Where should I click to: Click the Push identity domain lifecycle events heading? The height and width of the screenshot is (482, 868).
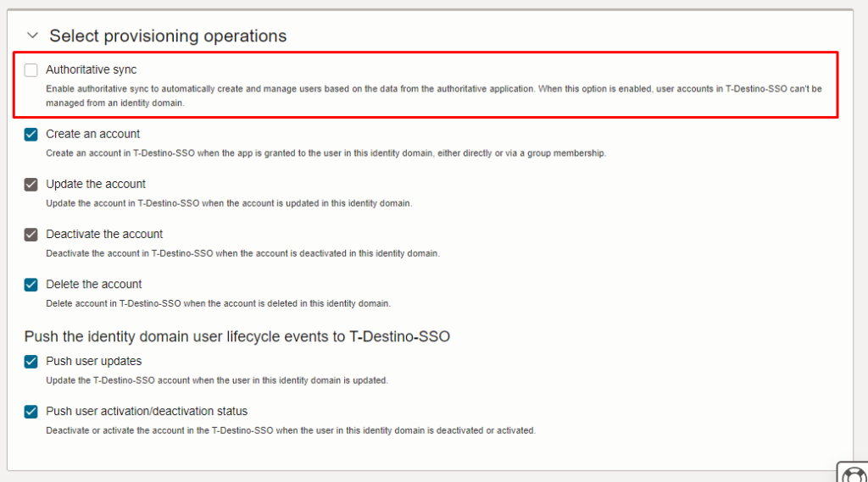[x=237, y=336]
